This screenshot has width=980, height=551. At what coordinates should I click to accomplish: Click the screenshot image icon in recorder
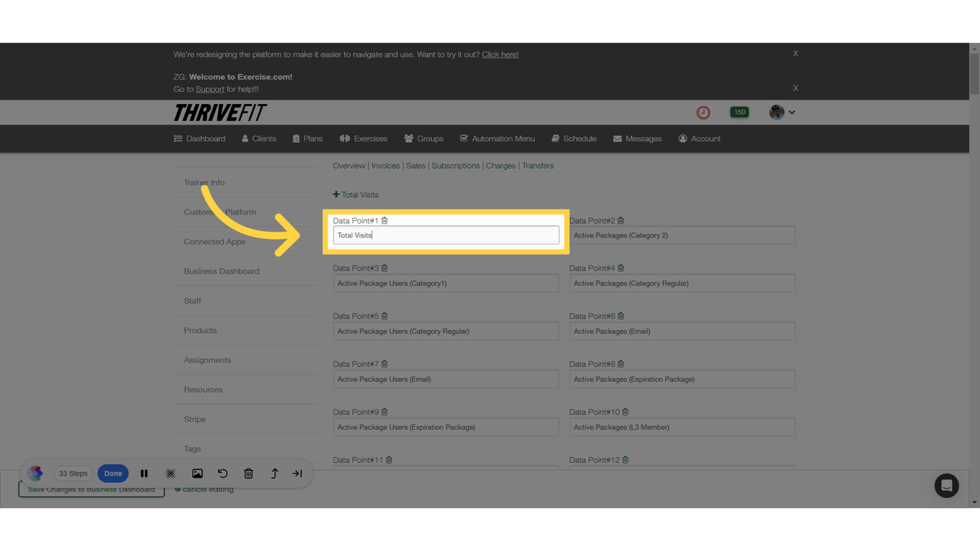[x=197, y=474]
